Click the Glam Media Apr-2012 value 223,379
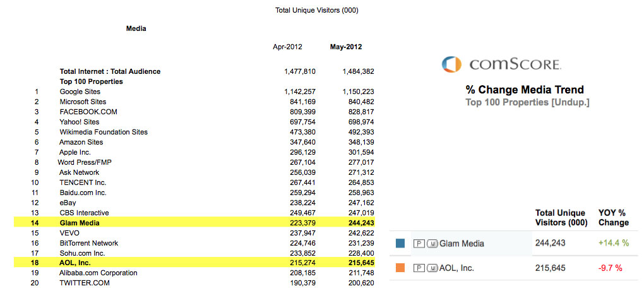The height and width of the screenshot is (298, 644). point(304,223)
